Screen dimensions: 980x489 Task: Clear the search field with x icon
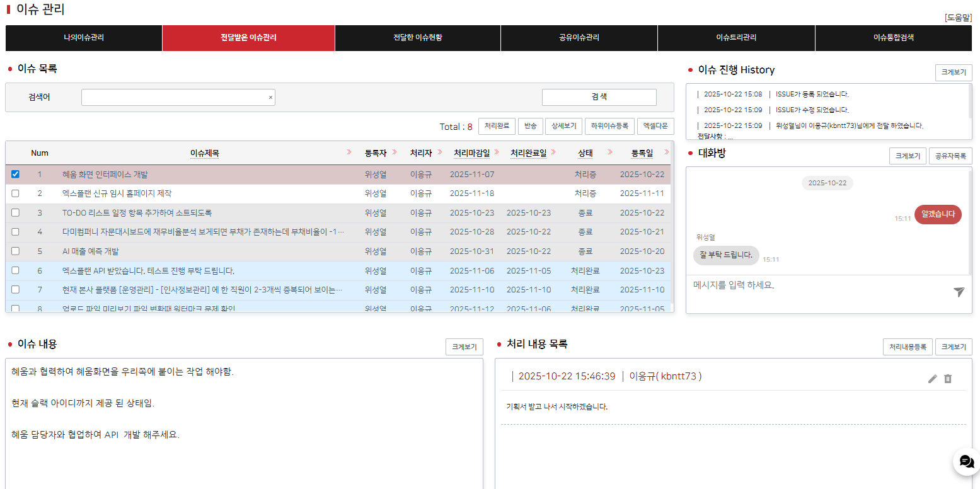pos(270,98)
